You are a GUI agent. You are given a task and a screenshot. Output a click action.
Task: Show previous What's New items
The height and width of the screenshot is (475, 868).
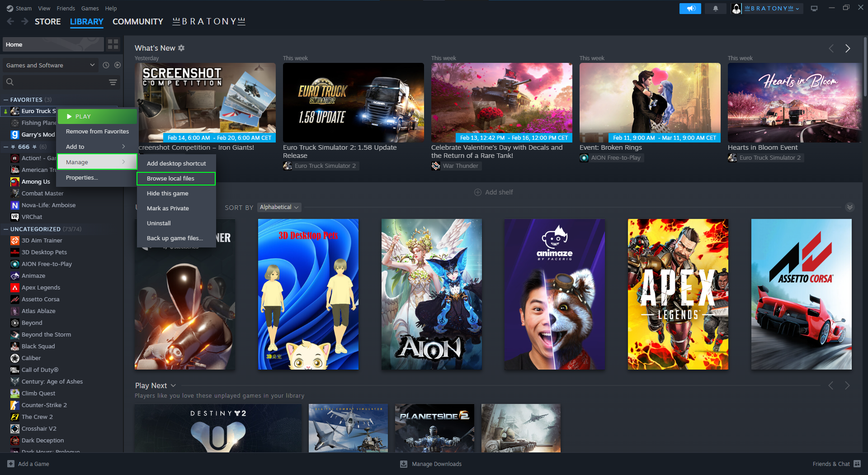pos(831,48)
